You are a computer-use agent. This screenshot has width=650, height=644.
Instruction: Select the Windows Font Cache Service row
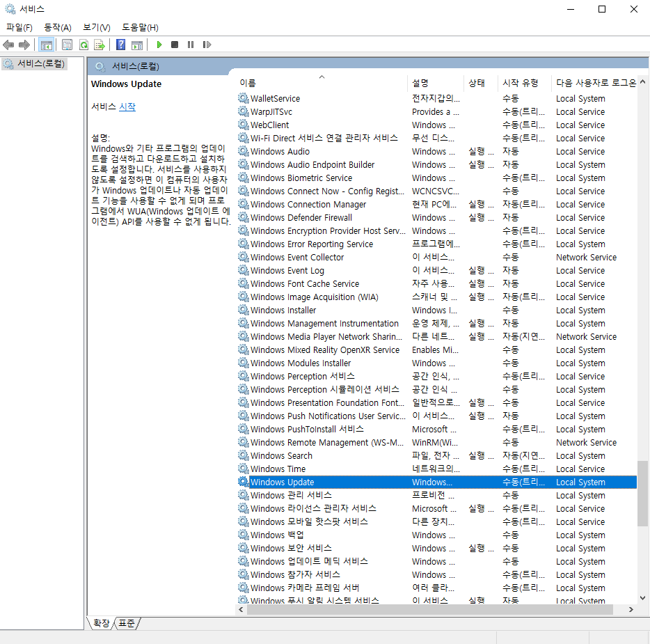pos(437,283)
